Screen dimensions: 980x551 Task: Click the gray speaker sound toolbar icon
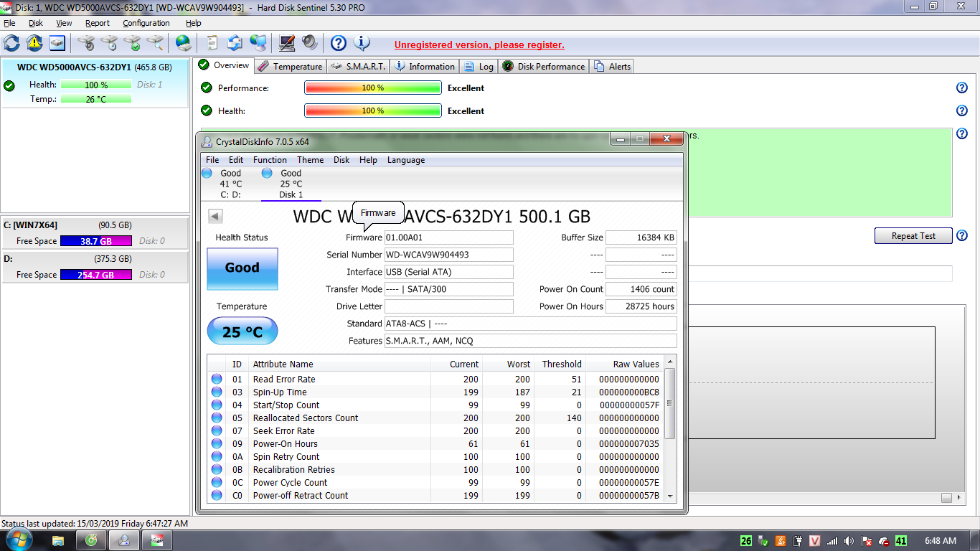coord(309,43)
